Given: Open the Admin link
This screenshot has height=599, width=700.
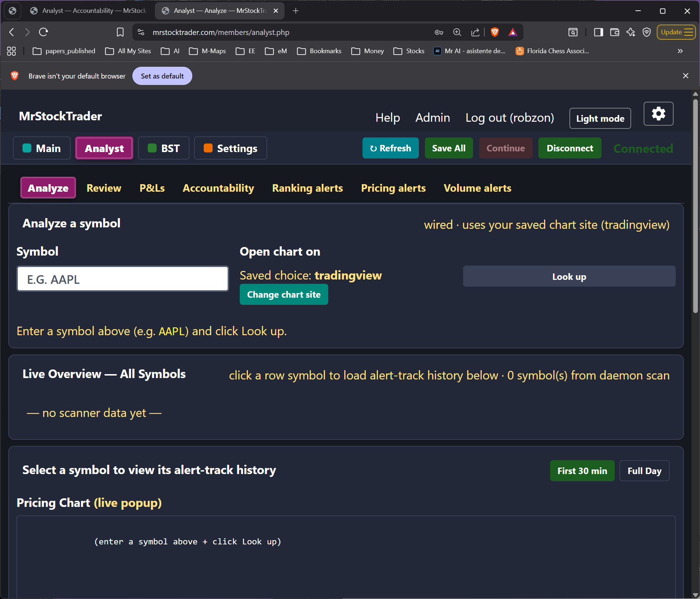Looking at the screenshot, I should click(x=432, y=117).
